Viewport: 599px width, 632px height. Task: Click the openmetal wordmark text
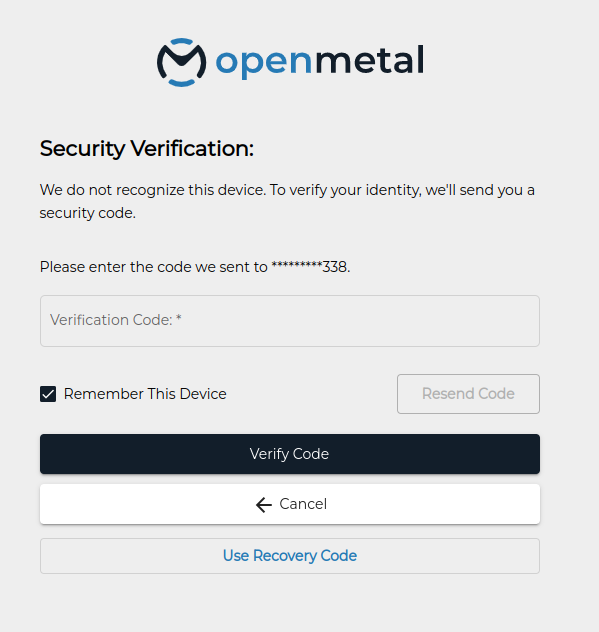pyautogui.click(x=320, y=61)
